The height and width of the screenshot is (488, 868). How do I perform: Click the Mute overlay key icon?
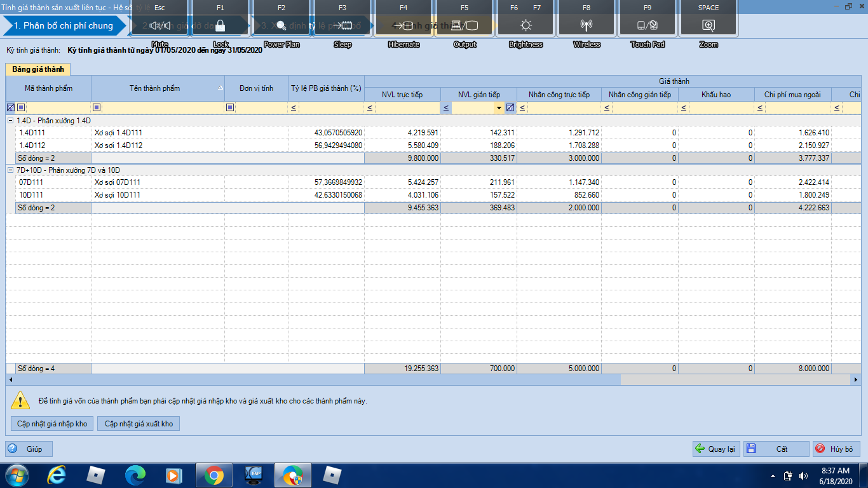coord(159,25)
